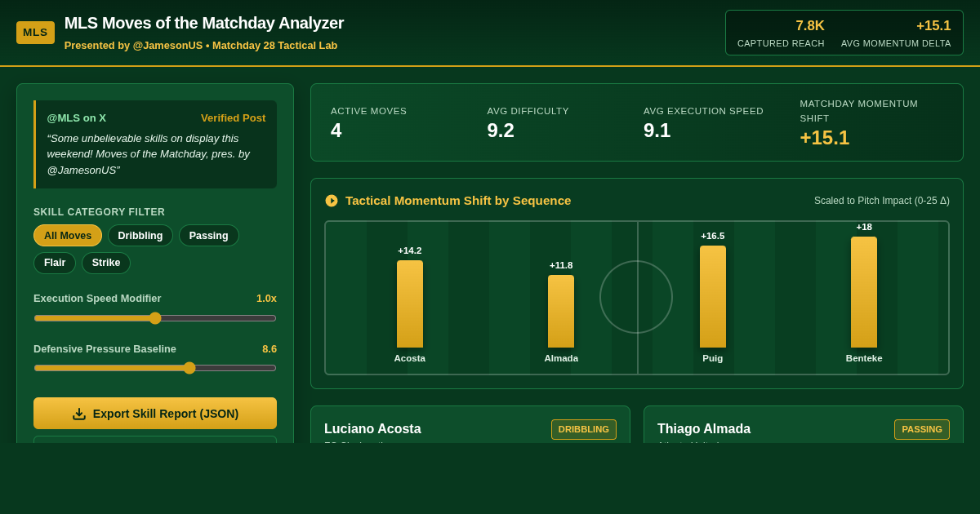Viewport: 980px width, 514px height.
Task: Click the Skill Category Filter heading
Action: [99, 212]
